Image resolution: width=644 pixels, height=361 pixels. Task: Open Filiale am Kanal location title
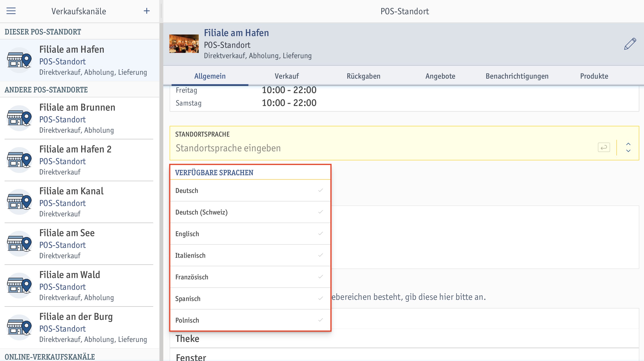72,191
